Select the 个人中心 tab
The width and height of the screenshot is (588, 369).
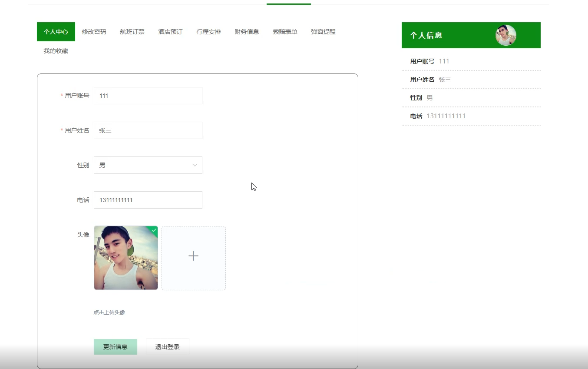click(56, 31)
